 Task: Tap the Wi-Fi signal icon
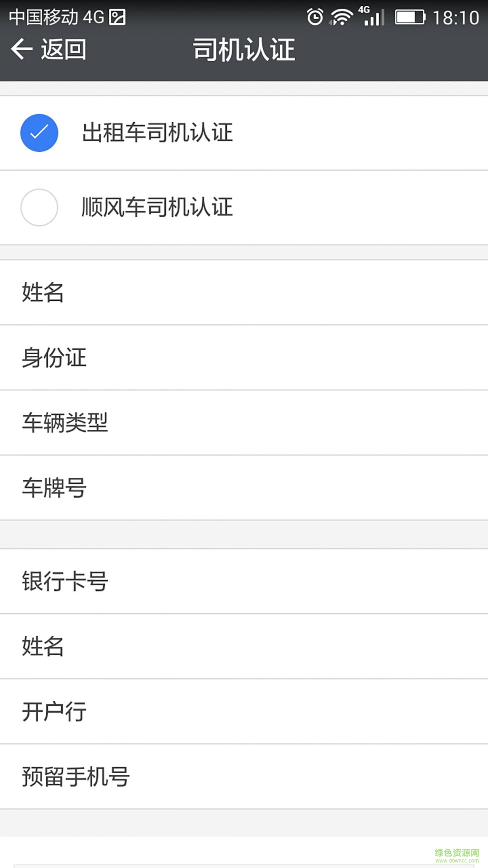coord(341,17)
